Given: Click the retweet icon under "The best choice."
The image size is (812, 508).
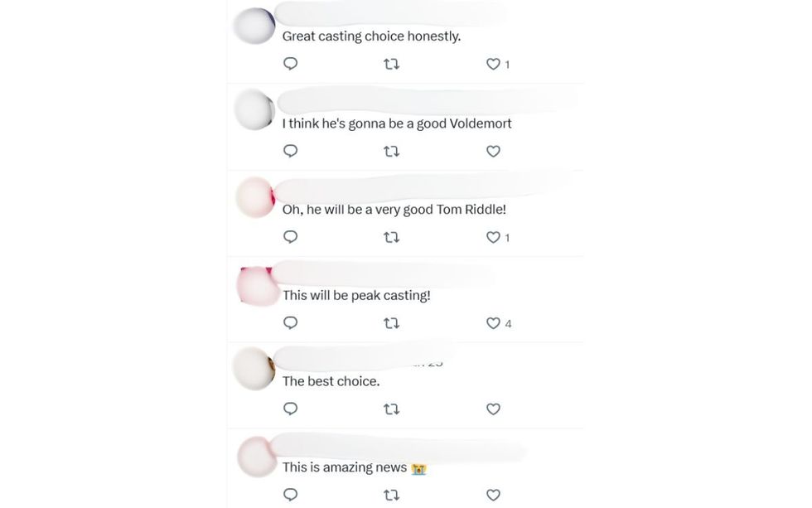Looking at the screenshot, I should (390, 409).
